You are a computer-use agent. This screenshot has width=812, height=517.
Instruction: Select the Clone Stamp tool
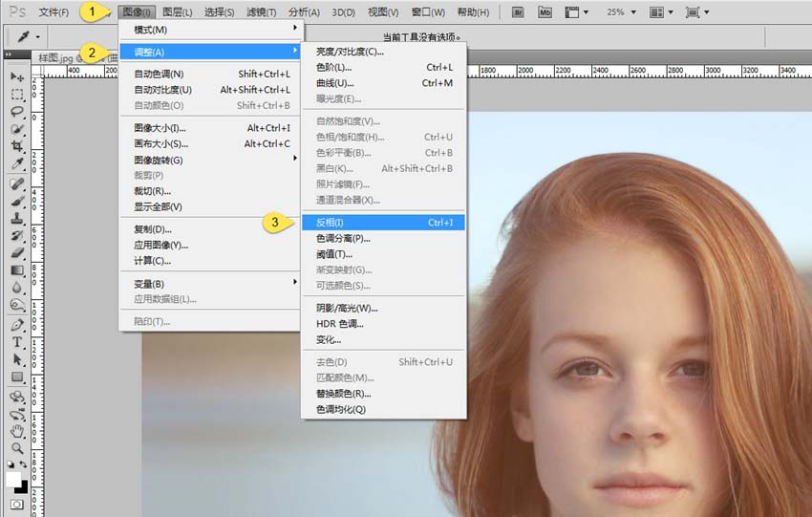(x=17, y=219)
